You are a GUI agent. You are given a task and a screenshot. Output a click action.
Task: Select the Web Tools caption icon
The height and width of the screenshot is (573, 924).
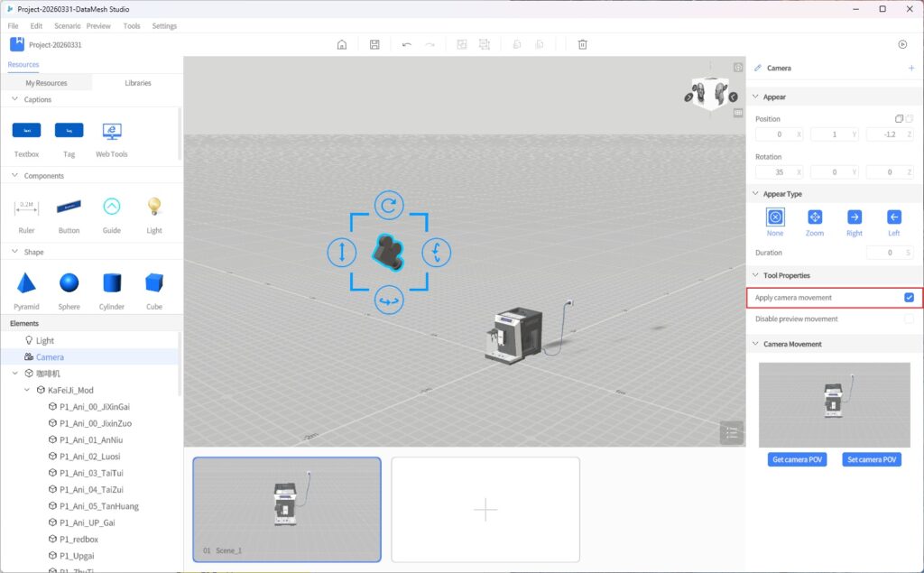coord(112,131)
